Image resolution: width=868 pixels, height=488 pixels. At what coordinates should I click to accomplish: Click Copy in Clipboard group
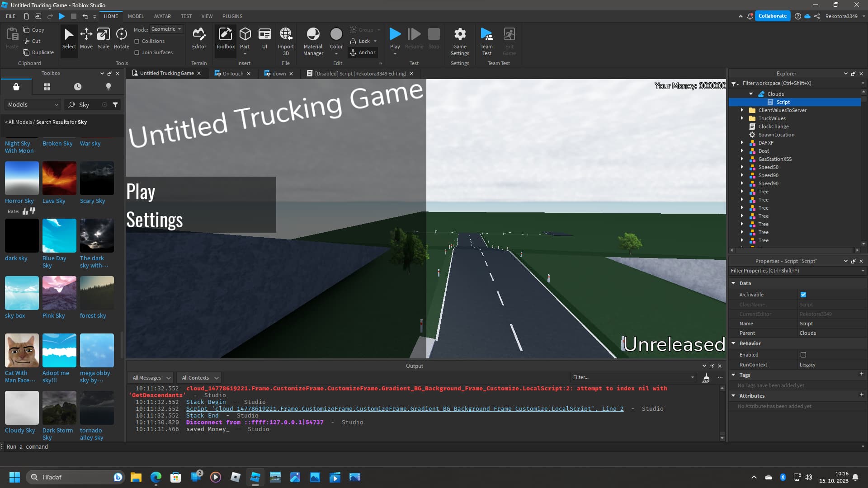pos(34,30)
